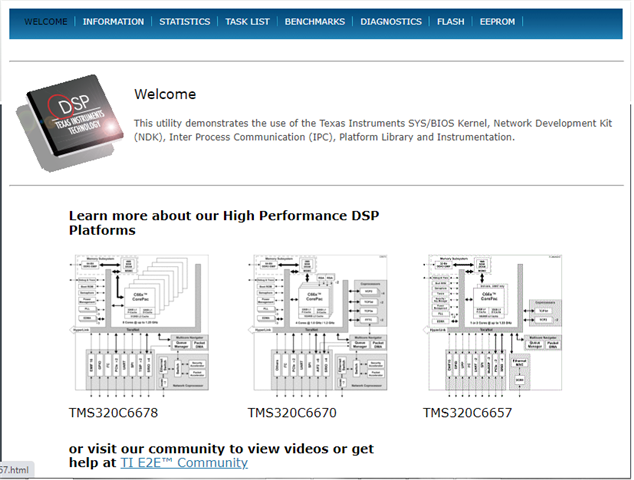Open the TMS320C6678 block diagram thumbnail
Viewport: 634px width, 480px height.
(x=140, y=325)
